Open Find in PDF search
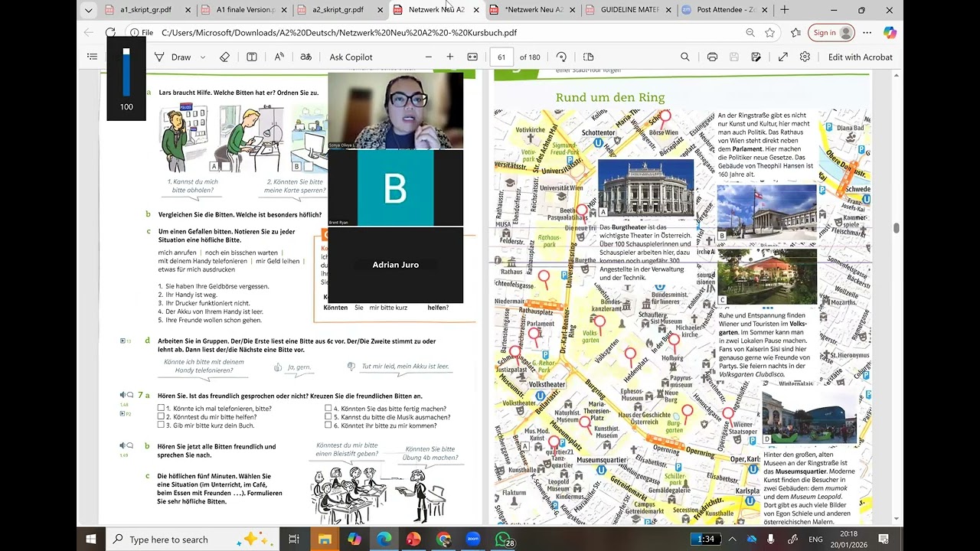980x551 pixels. (684, 57)
